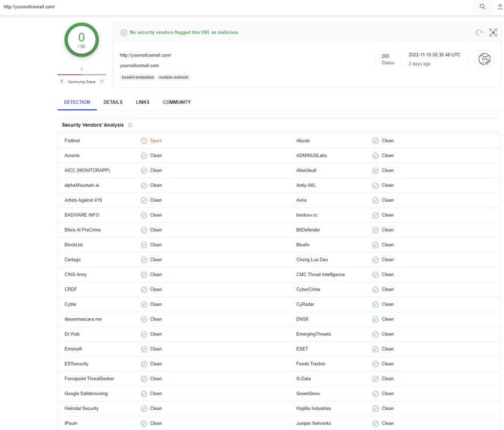Click the EmergingThreats vendor name

313,334
